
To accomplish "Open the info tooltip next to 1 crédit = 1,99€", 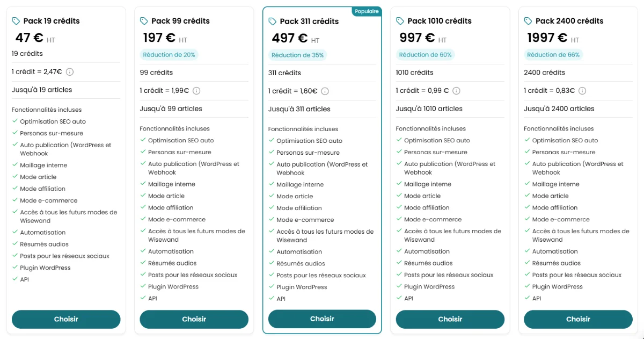I will tap(196, 90).
